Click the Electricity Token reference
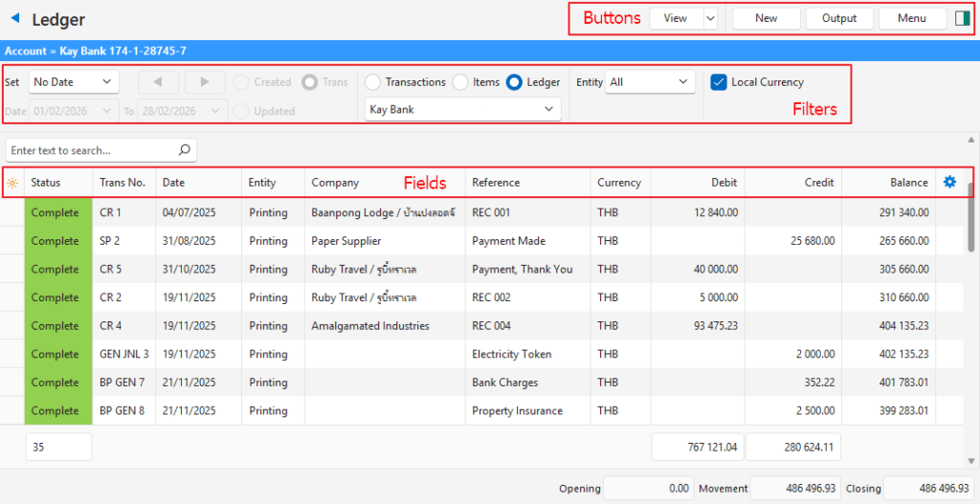Image resolution: width=980 pixels, height=504 pixels. (512, 354)
